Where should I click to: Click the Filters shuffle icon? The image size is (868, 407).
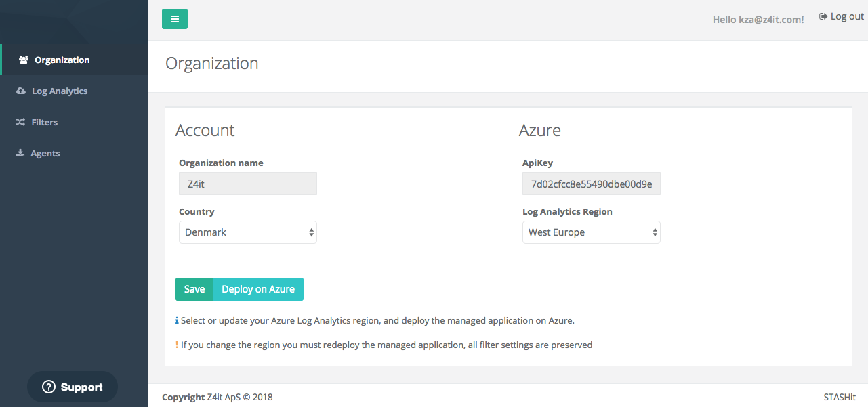coord(20,123)
